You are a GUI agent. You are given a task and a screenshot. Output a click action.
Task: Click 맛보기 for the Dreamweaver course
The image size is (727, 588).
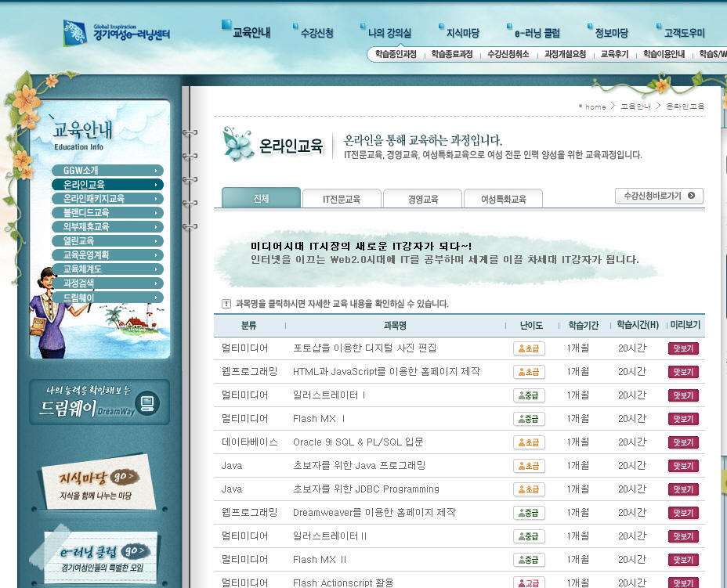pyautogui.click(x=683, y=513)
